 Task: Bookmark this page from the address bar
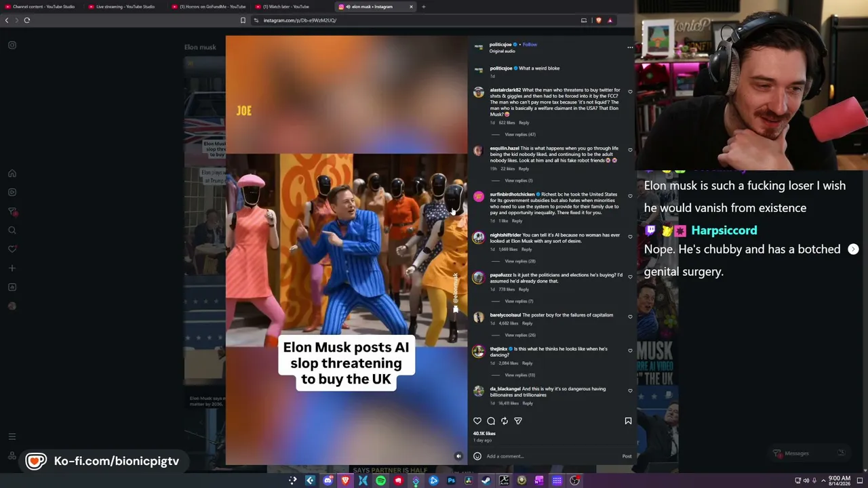[x=243, y=20]
